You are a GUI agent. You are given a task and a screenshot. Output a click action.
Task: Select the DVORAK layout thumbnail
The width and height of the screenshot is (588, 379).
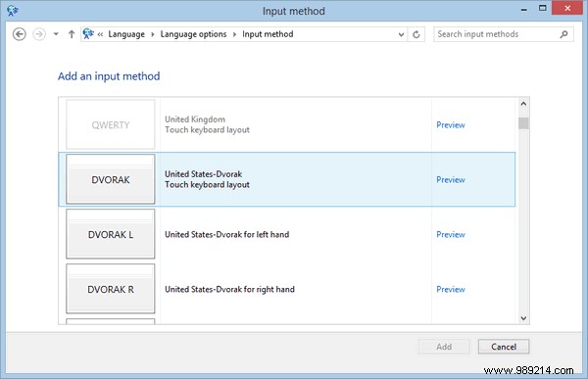point(110,179)
